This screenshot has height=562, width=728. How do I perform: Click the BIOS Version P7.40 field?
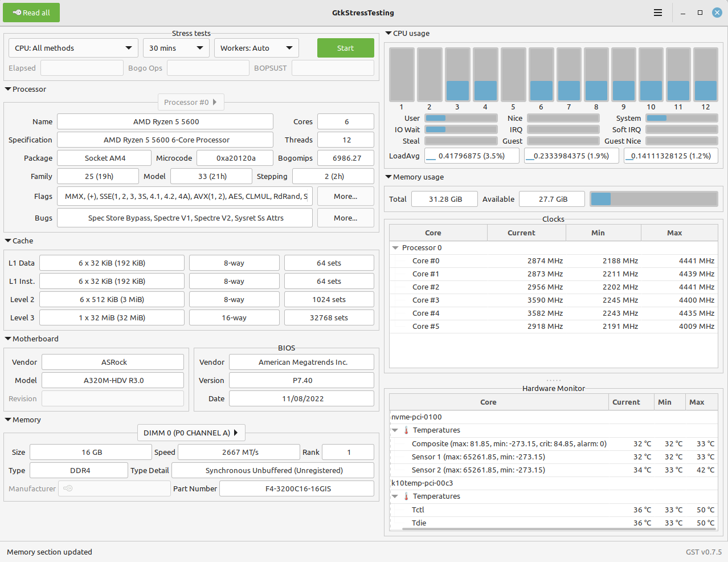click(x=302, y=380)
